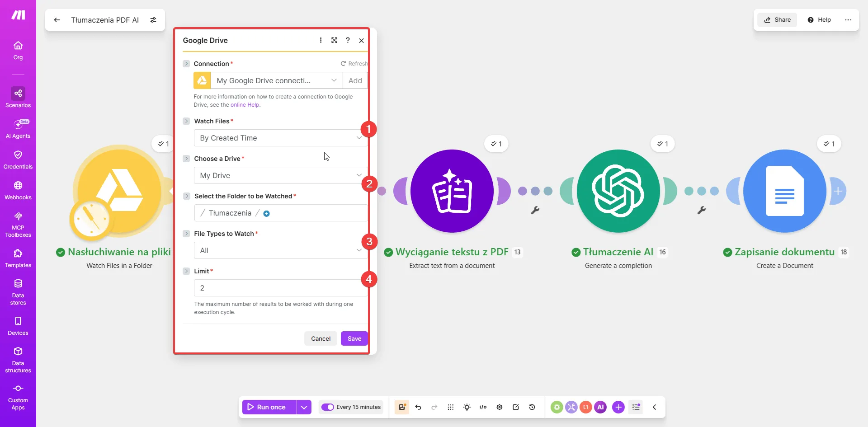Open Webhooks in the sidebar
Viewport: 868px width, 427px height.
tap(18, 191)
